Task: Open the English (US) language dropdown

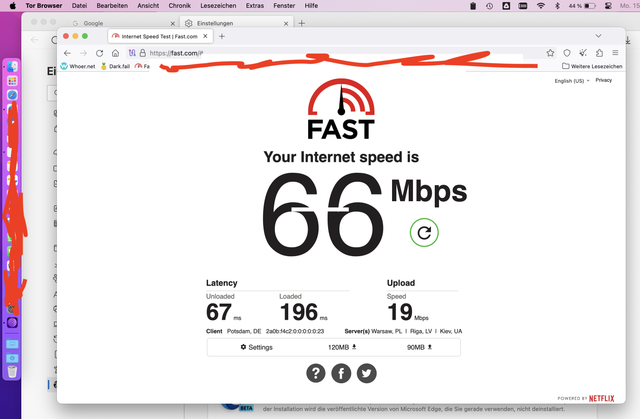Action: [572, 81]
